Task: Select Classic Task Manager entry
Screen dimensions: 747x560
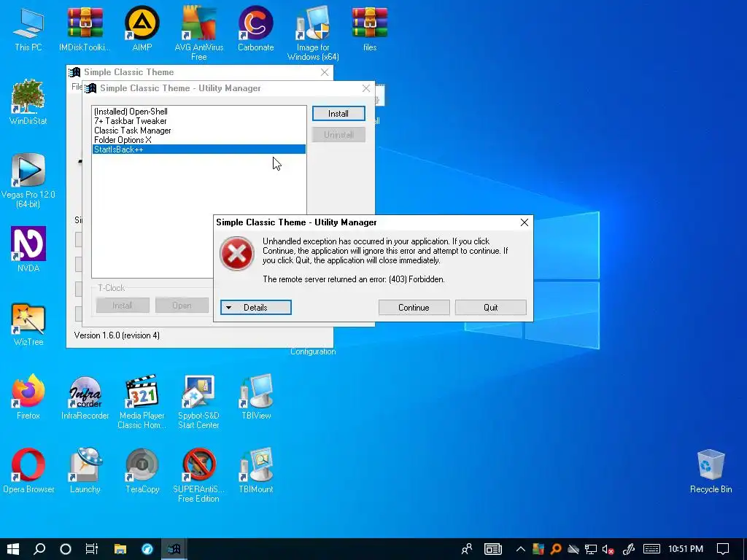Action: 198,131
